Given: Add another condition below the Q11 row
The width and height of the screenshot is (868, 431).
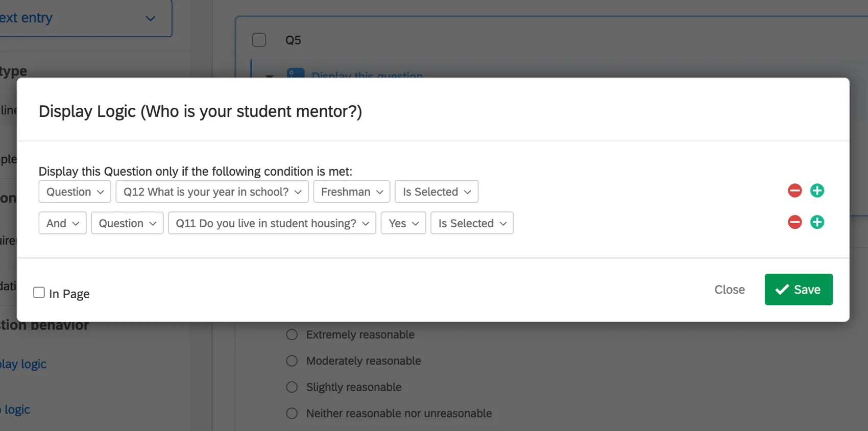Looking at the screenshot, I should pos(817,222).
